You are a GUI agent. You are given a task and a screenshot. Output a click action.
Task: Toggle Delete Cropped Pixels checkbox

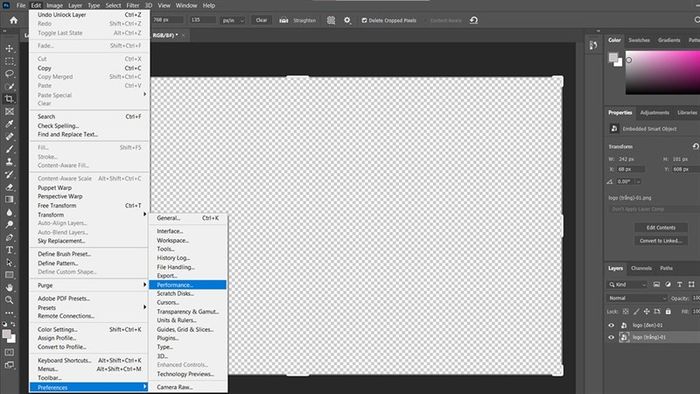(364, 20)
